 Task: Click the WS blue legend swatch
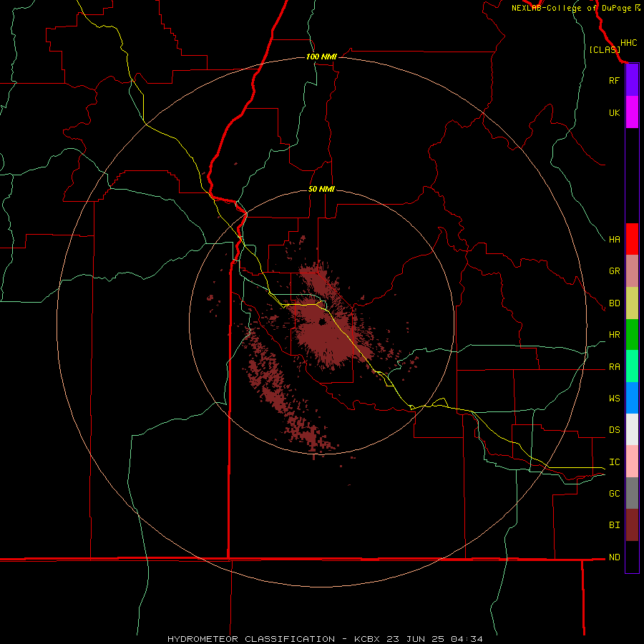[632, 398]
